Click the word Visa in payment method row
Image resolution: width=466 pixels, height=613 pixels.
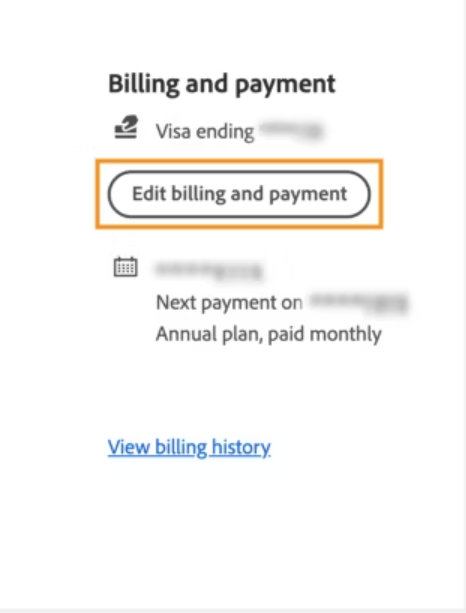(173, 131)
